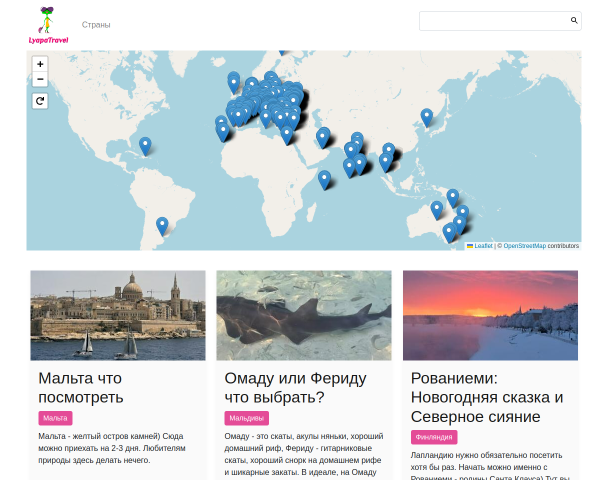
Task: Open the Malta cityscape thumbnail
Action: [118, 315]
